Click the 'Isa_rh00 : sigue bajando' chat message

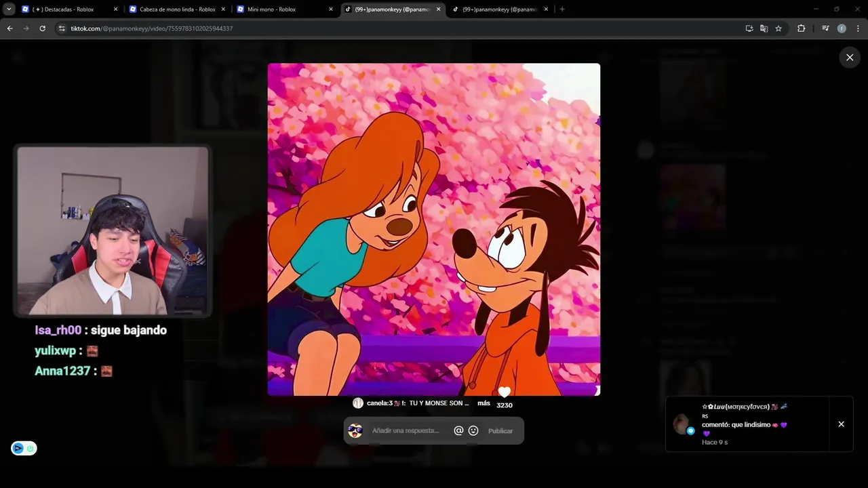pos(100,330)
